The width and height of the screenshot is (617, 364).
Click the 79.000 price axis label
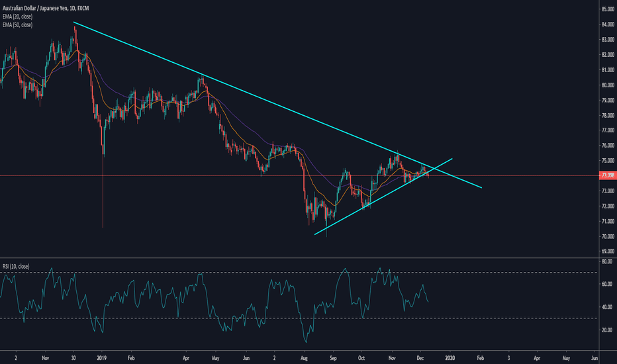(608, 101)
